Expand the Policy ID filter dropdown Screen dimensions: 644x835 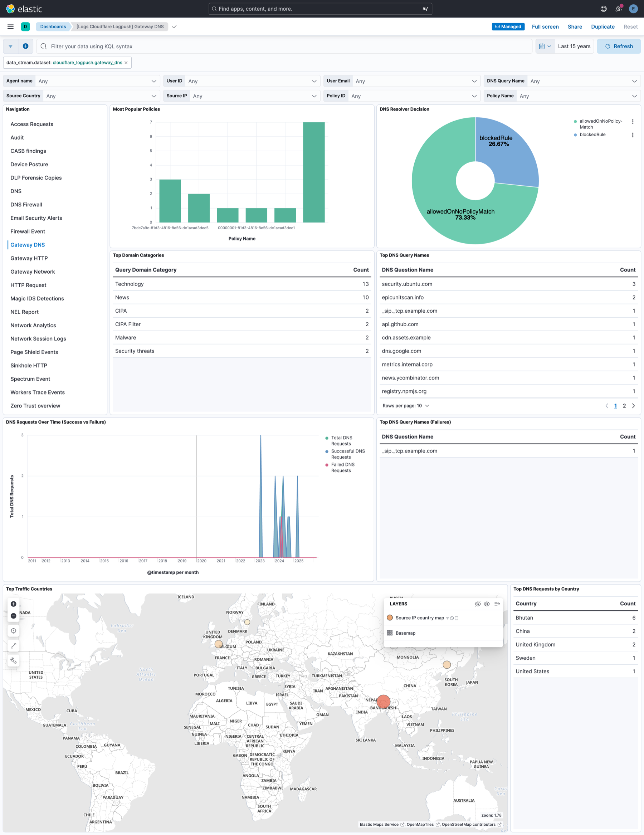click(414, 96)
